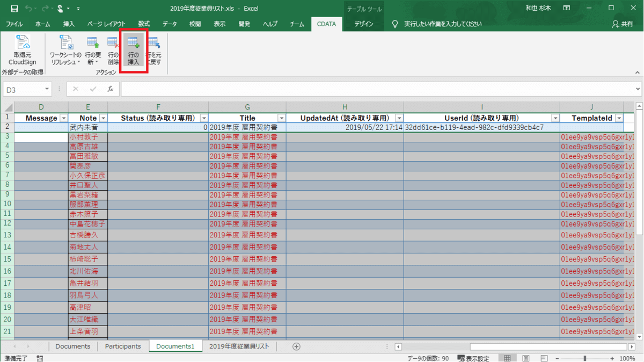Click the zoom slider in status bar
Viewport: 644px width, 362px height.
(584, 358)
